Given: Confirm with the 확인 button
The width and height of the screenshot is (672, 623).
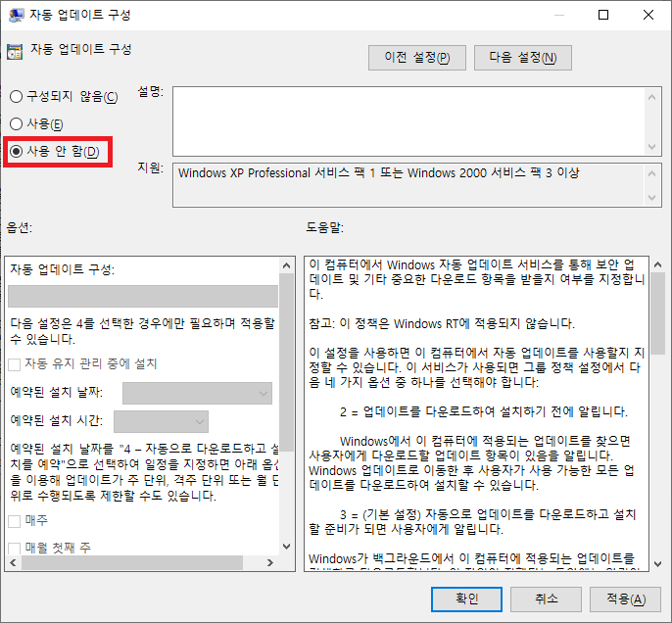Looking at the screenshot, I should 466,599.
